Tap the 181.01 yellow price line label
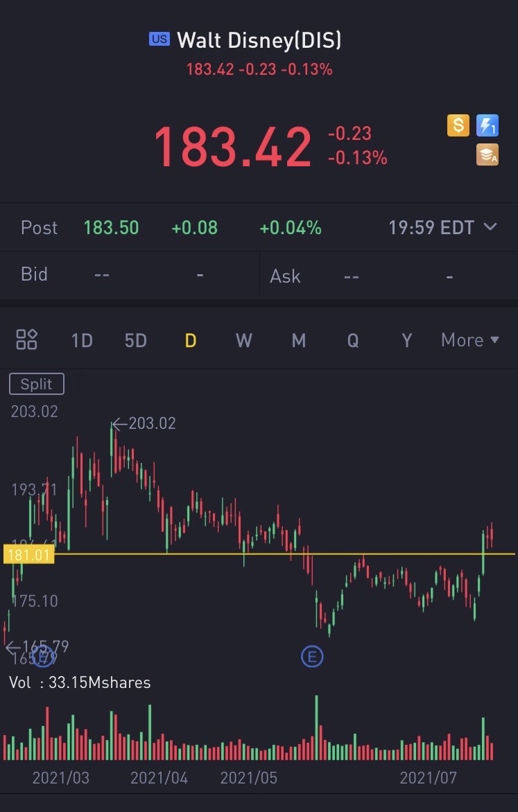The height and width of the screenshot is (812, 518). [28, 555]
